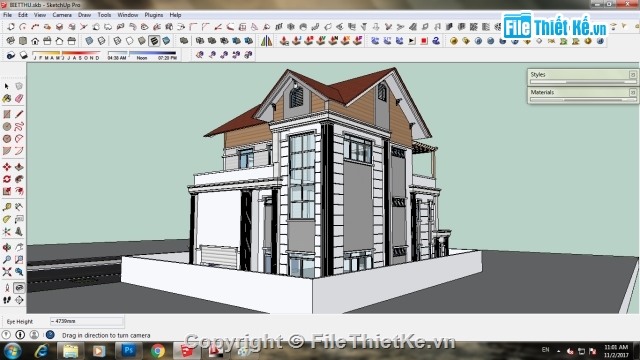Screen dimensions: 640x360
Task: Open Google Chrome from taskbar
Action: click(x=158, y=351)
